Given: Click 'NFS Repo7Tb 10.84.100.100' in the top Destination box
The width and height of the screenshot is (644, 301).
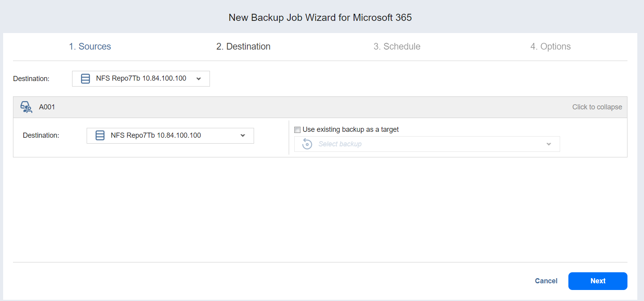Looking at the screenshot, I should pos(141,78).
